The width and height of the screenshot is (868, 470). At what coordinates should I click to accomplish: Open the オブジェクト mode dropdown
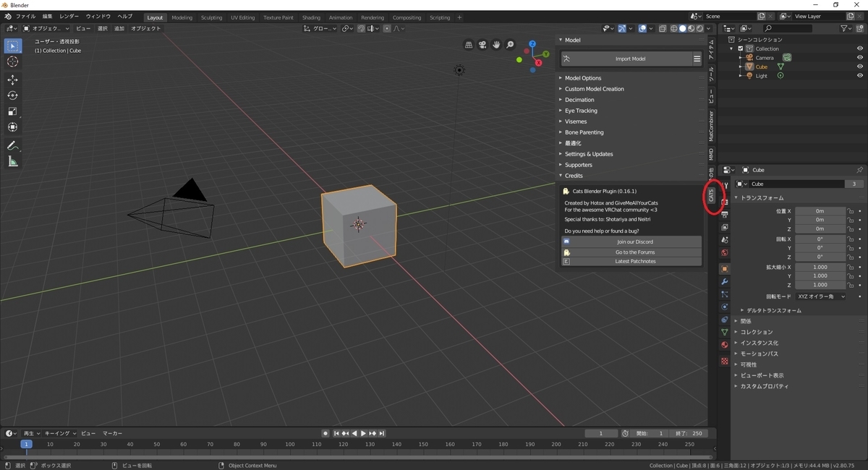point(47,28)
